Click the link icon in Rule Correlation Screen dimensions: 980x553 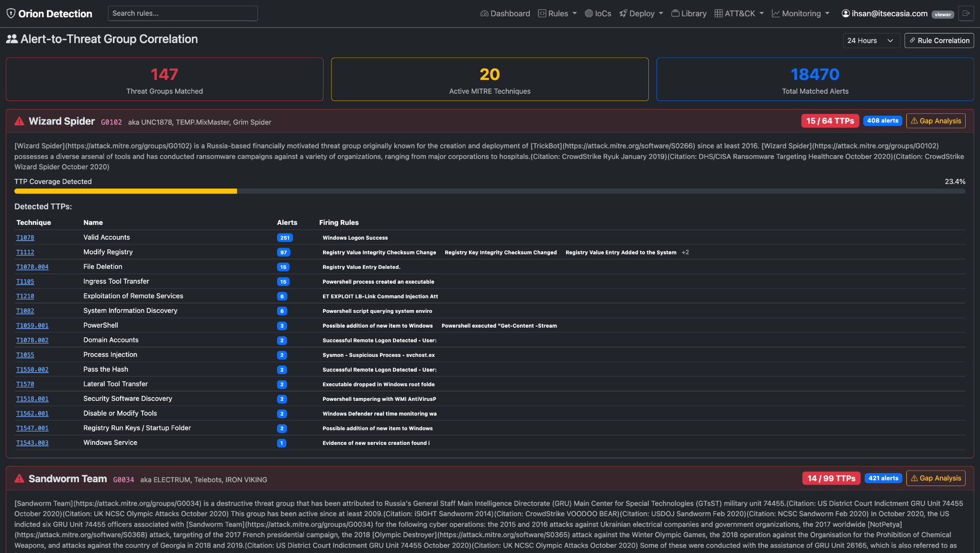(x=913, y=41)
